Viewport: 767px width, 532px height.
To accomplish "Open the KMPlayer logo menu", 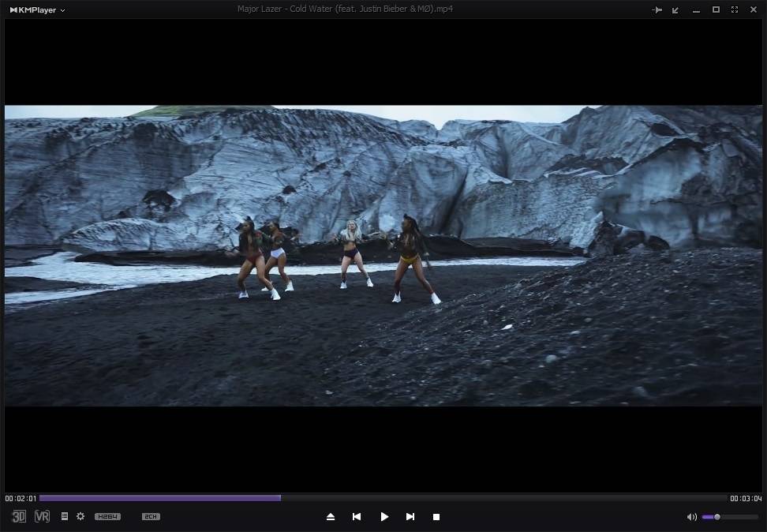I will tap(37, 9).
